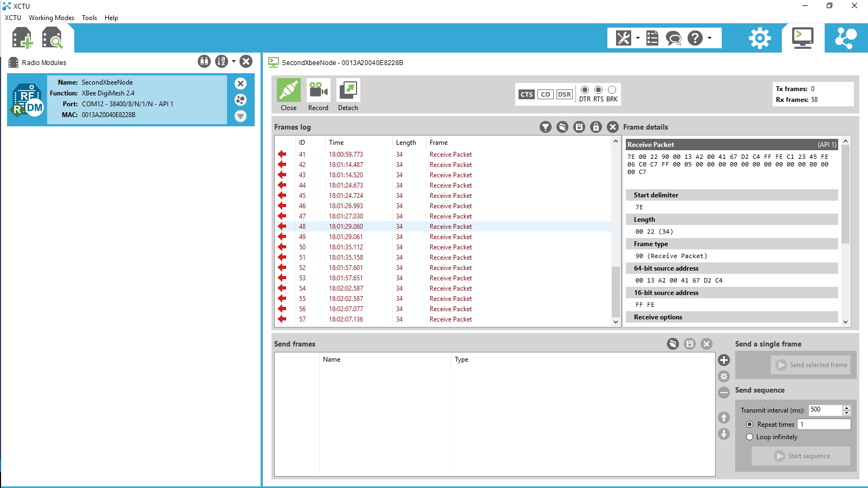Select Loop infinitely option
Viewport: 868px width, 488px height.
coord(750,437)
